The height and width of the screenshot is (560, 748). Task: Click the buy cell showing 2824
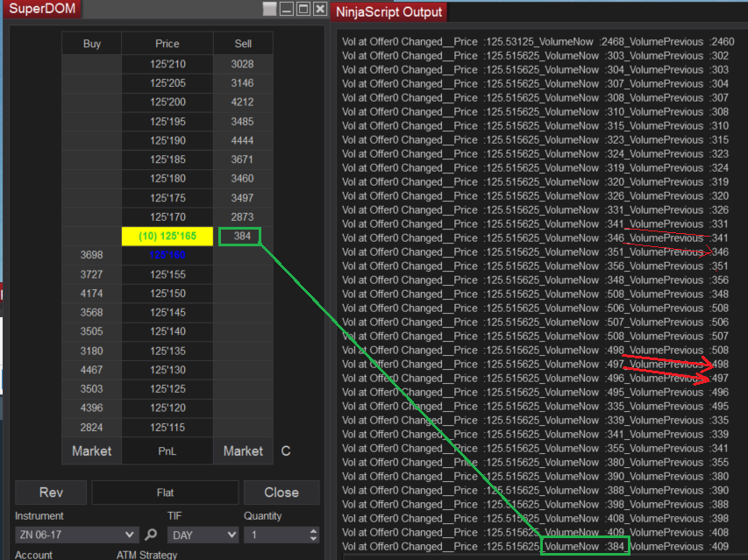[x=91, y=427]
